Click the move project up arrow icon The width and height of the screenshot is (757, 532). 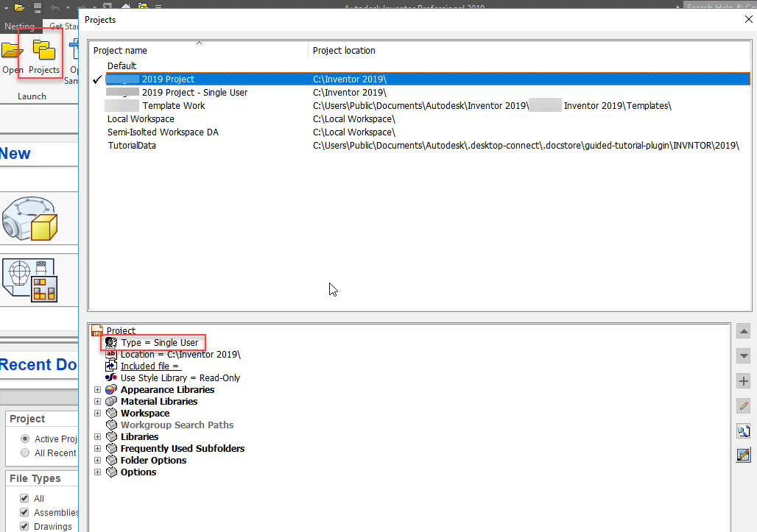point(743,330)
